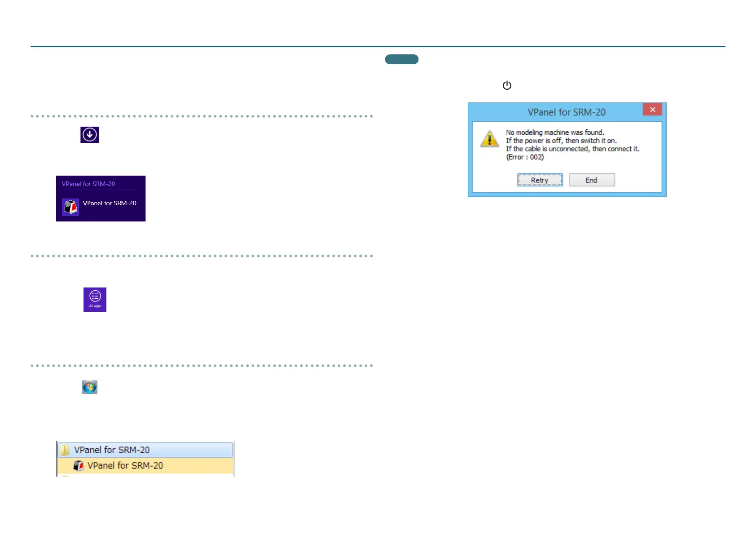Open the All apps icon

(95, 299)
